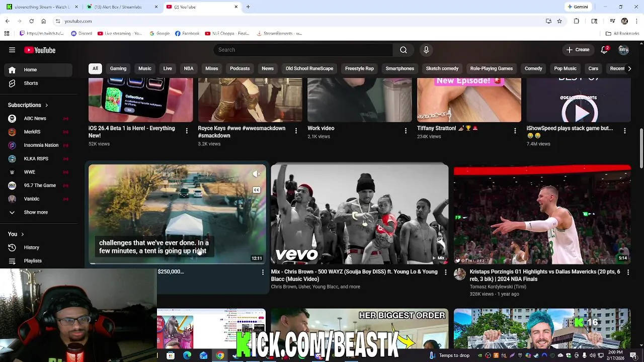Image resolution: width=644 pixels, height=362 pixels.
Task: Open more options for Tiffany Stratton video
Action: pos(515,131)
